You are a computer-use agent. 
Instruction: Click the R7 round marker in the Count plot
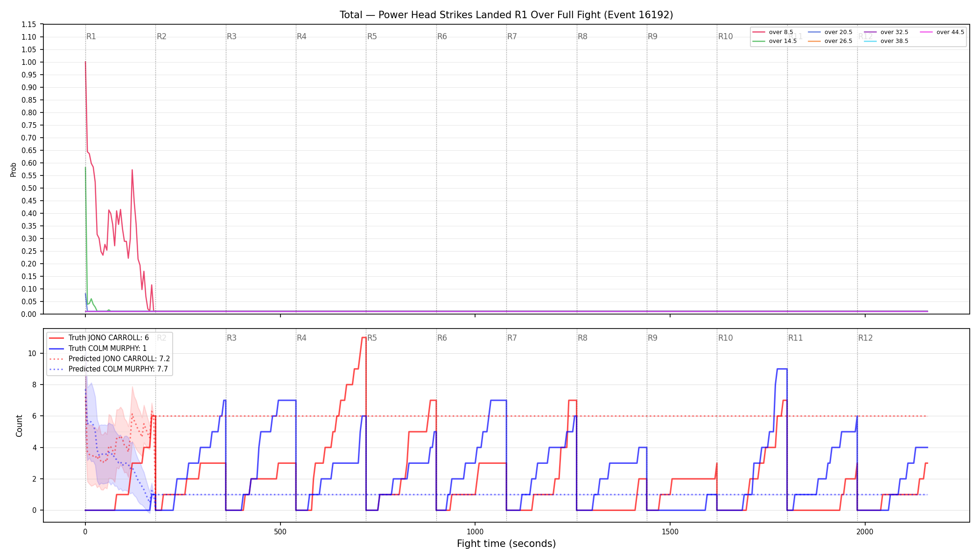click(x=512, y=338)
